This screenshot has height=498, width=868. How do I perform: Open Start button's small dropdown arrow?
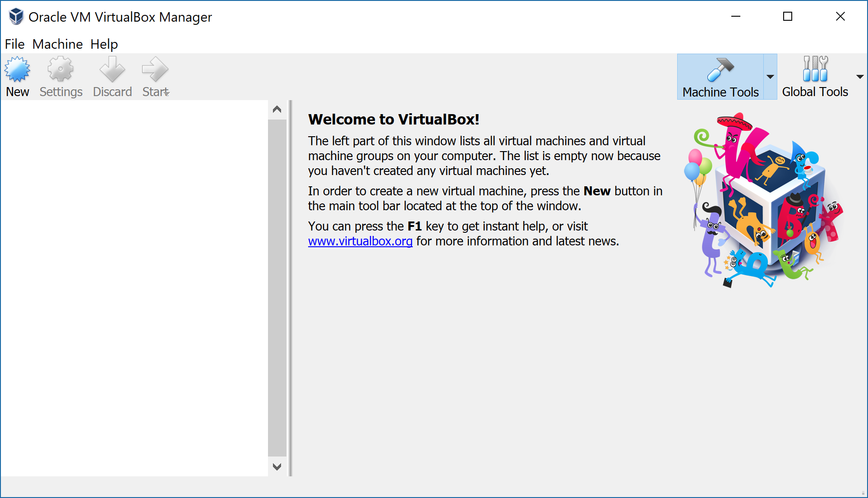click(x=167, y=93)
